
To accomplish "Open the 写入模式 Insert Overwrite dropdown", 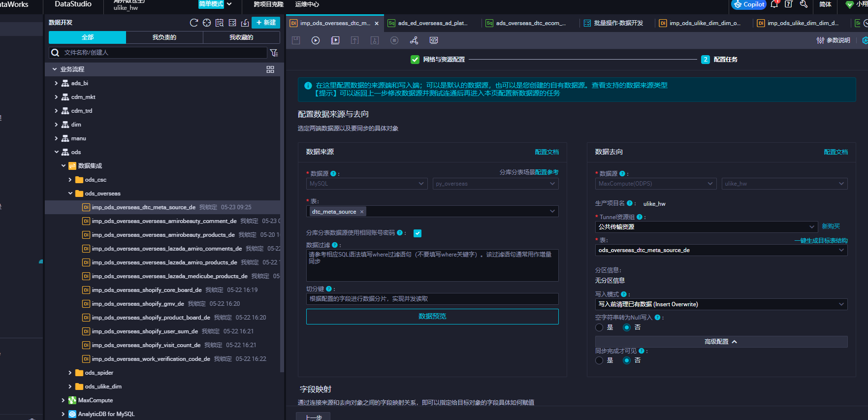I will pos(721,304).
